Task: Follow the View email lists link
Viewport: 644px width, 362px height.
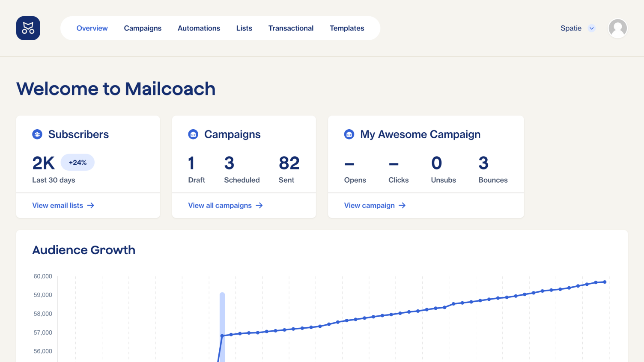Action: point(58,205)
